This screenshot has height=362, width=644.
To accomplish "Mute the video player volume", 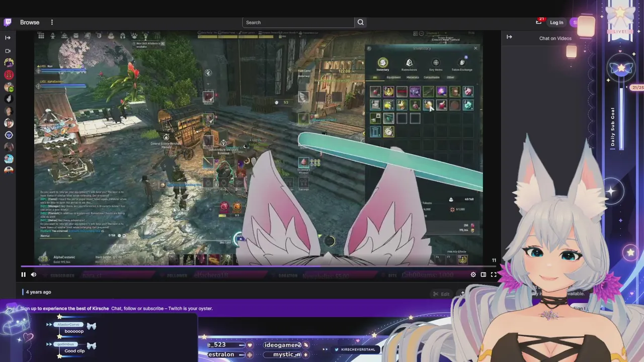I will [x=34, y=275].
